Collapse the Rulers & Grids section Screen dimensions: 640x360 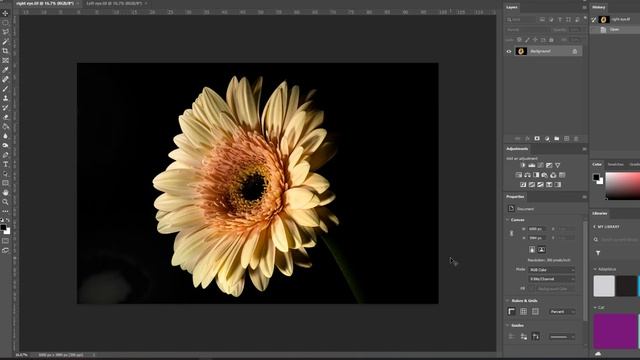pyautogui.click(x=508, y=301)
